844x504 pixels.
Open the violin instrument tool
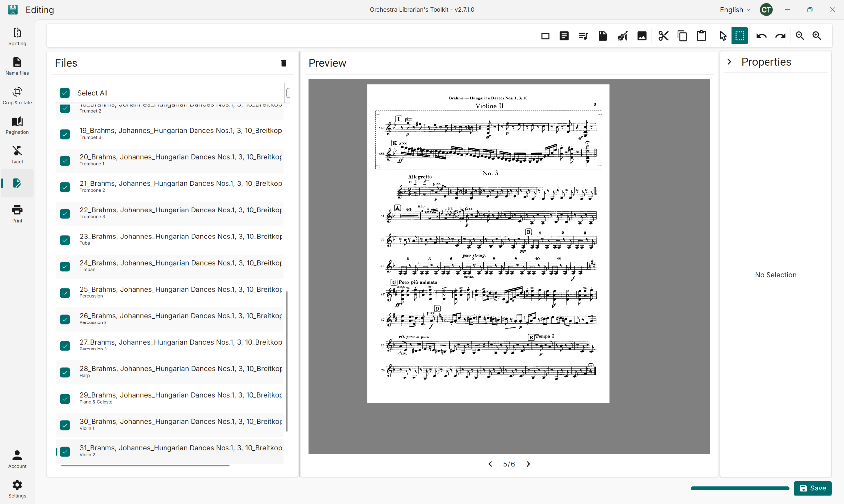coord(623,36)
